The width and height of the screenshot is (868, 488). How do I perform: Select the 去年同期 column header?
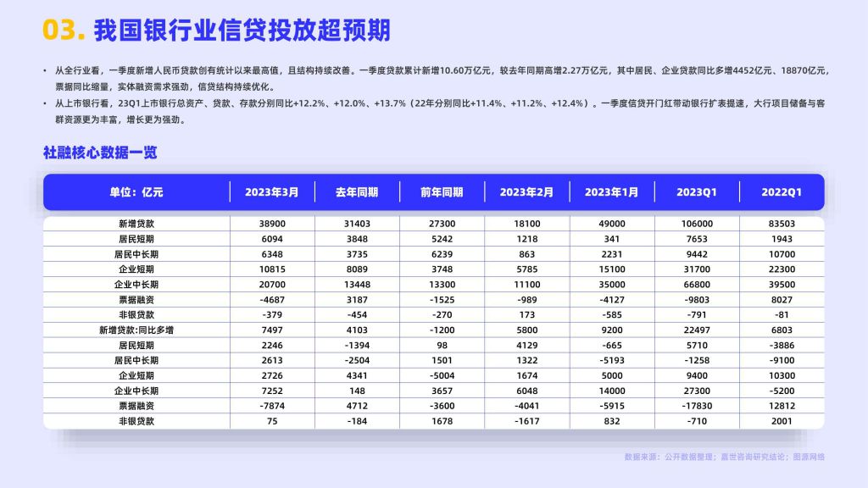point(357,192)
